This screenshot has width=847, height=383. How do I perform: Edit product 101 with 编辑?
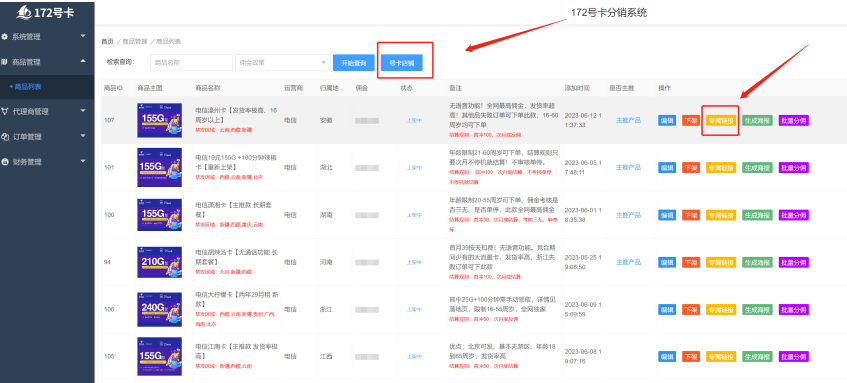click(667, 168)
